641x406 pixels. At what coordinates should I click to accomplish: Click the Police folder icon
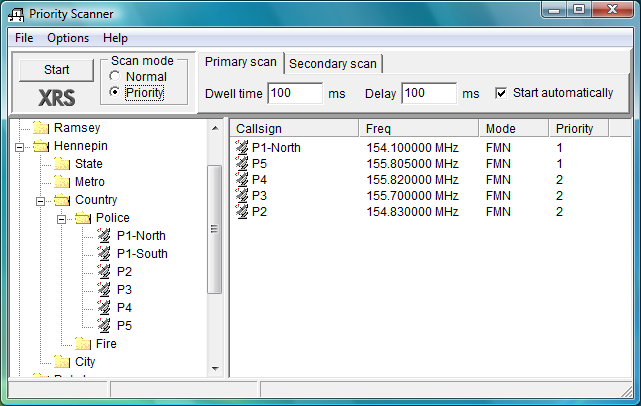click(x=83, y=218)
